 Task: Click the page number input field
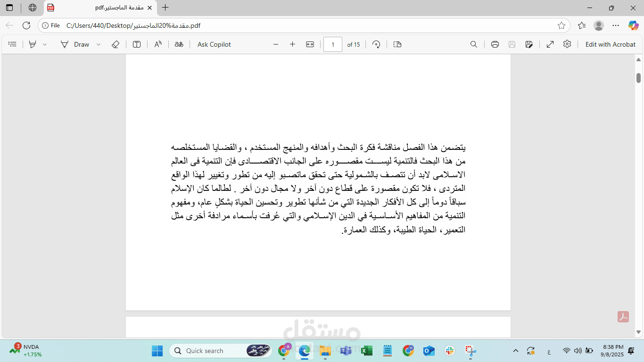coord(333,44)
